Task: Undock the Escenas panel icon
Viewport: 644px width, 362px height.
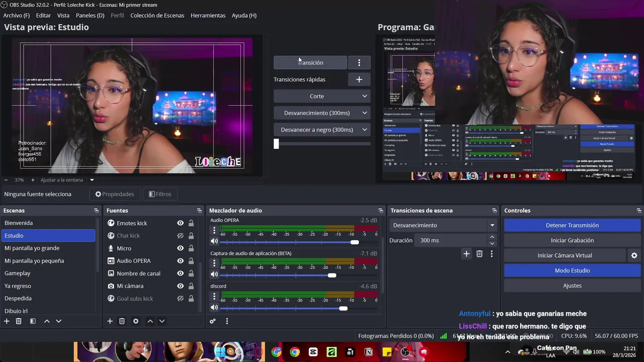Action: point(96,211)
